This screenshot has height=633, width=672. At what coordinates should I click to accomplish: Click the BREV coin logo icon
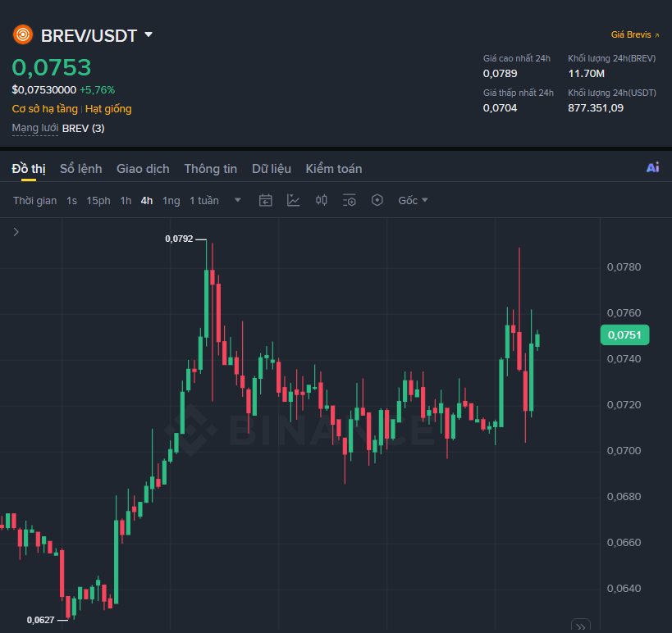(x=23, y=34)
